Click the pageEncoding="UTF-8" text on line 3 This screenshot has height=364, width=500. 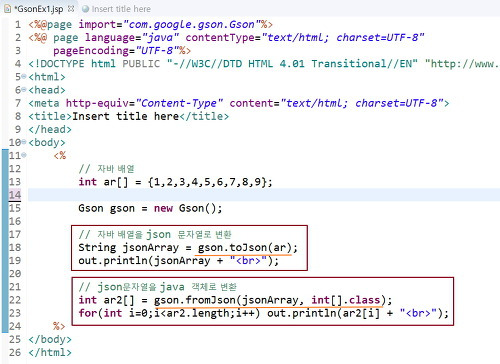point(117,51)
